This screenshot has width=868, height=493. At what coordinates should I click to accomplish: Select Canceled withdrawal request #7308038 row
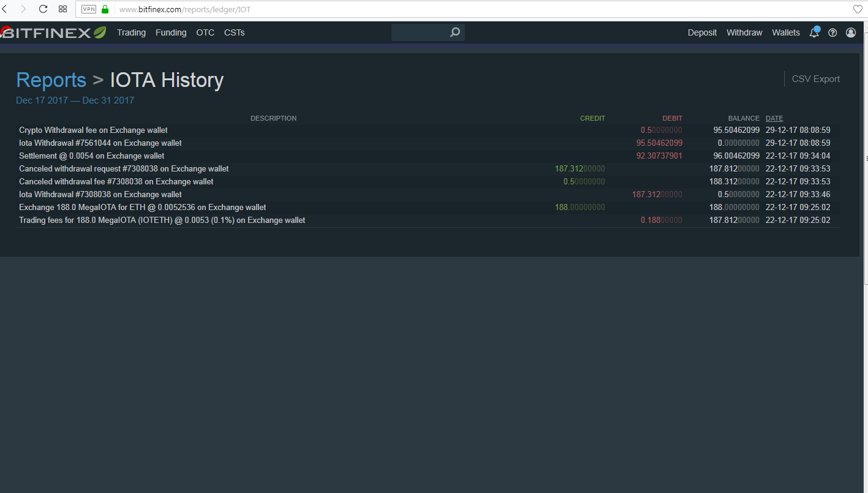click(428, 169)
